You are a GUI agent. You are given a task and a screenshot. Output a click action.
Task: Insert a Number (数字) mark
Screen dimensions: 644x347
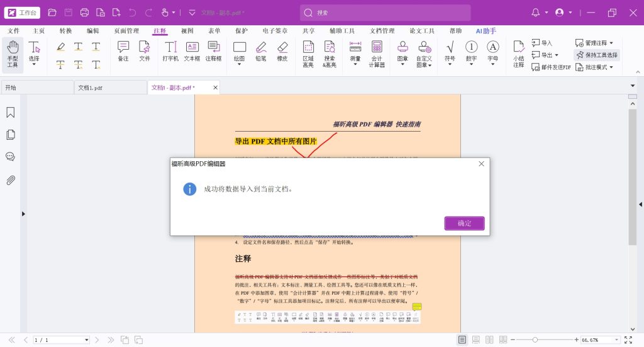[x=471, y=53]
